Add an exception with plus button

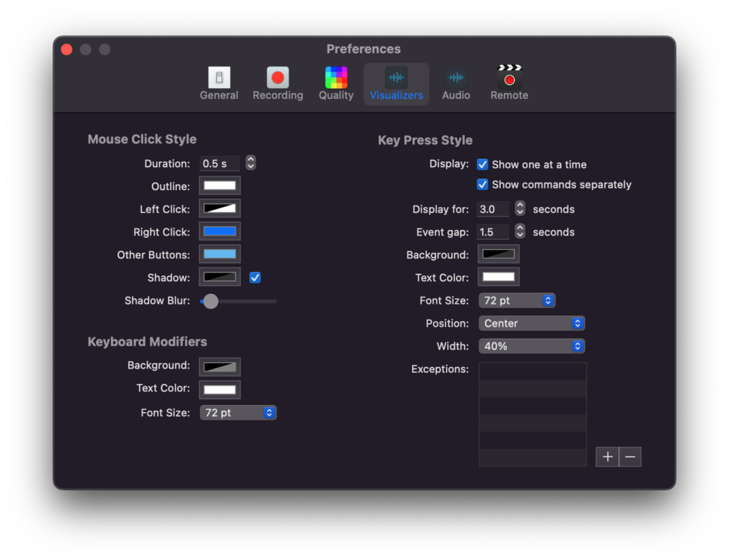pyautogui.click(x=607, y=457)
